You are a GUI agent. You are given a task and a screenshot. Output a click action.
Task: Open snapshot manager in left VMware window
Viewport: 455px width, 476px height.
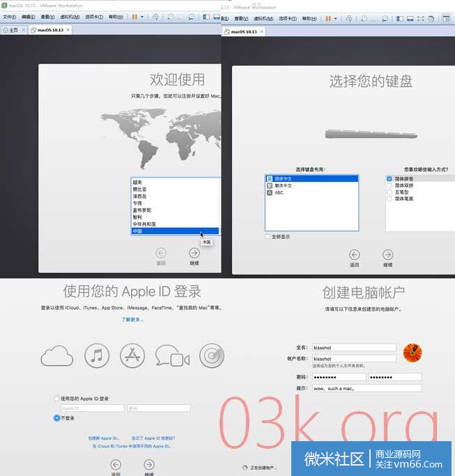[x=191, y=17]
